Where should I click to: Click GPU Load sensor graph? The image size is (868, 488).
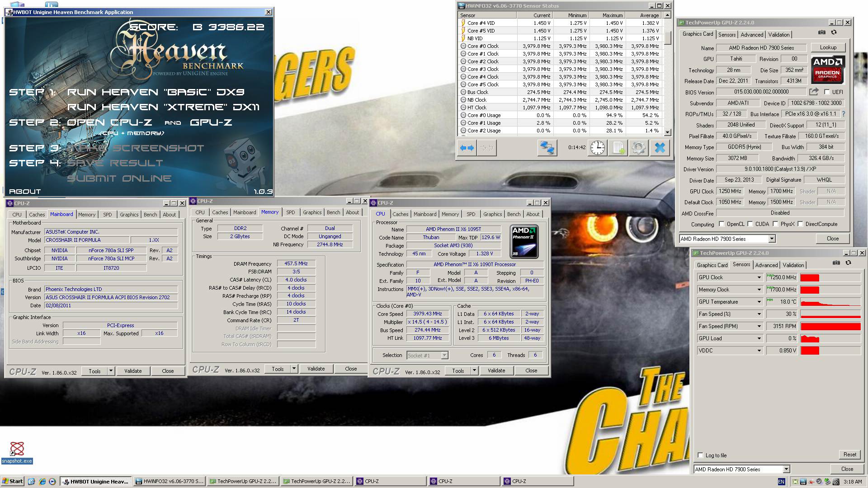(x=830, y=338)
